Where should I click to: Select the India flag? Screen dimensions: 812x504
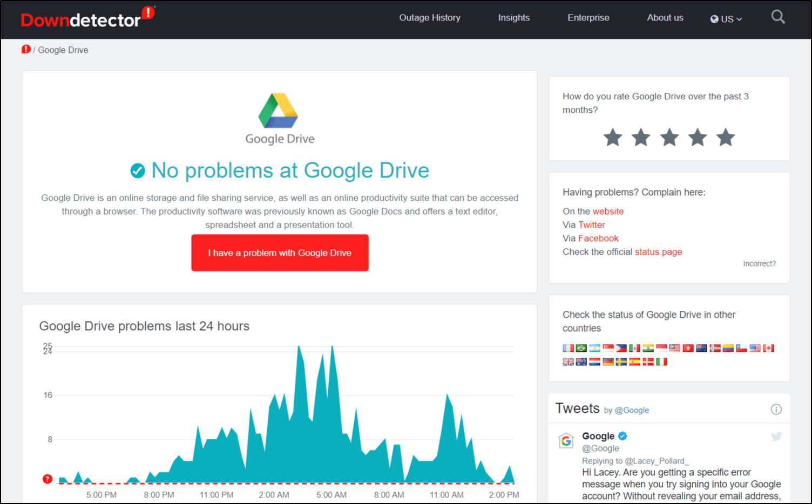[x=648, y=348]
